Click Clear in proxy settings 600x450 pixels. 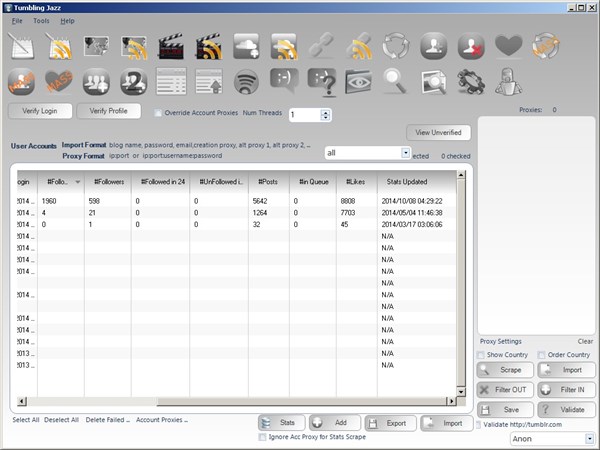coord(585,341)
